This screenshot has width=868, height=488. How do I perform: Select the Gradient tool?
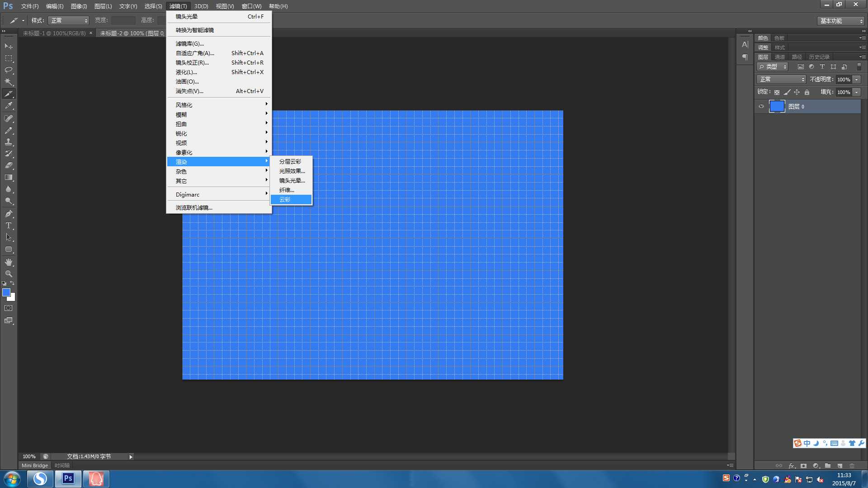point(9,178)
